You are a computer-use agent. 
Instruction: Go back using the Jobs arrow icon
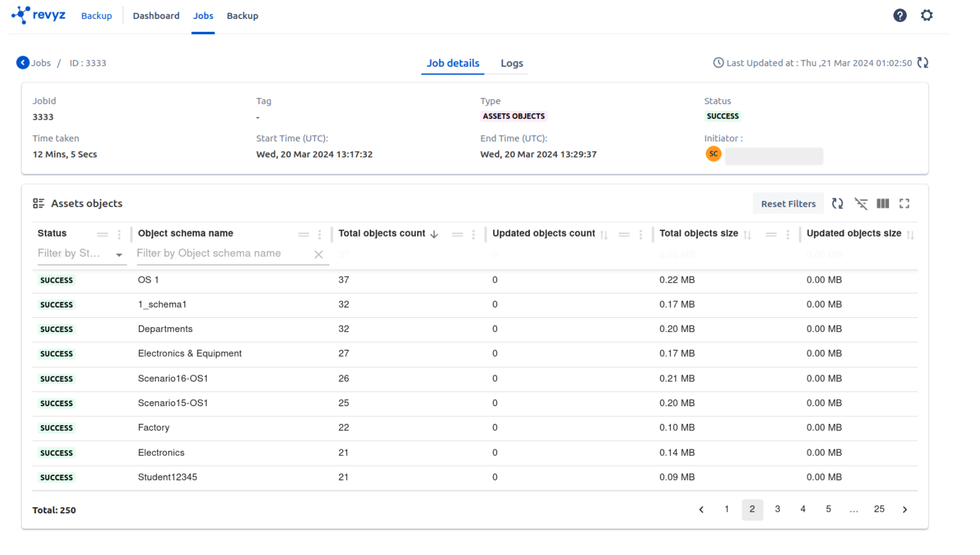coord(23,63)
